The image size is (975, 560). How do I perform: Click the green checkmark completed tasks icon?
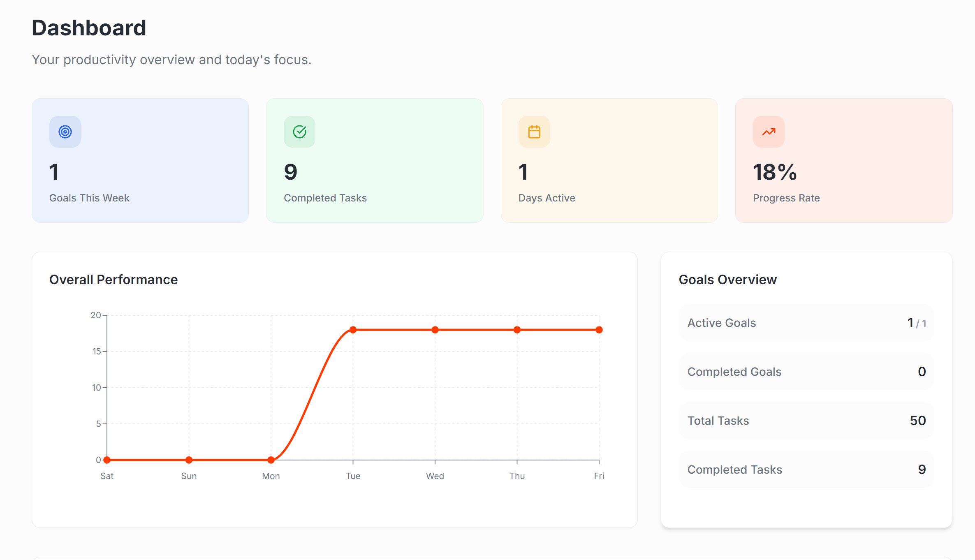tap(299, 132)
